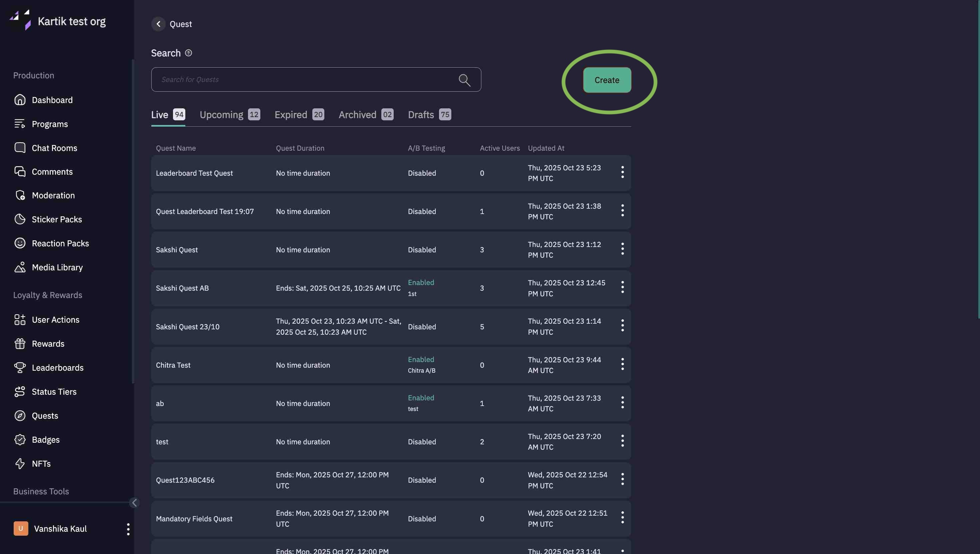Click the Reaction Packs smiley icon
This screenshot has height=554, width=980.
point(20,243)
